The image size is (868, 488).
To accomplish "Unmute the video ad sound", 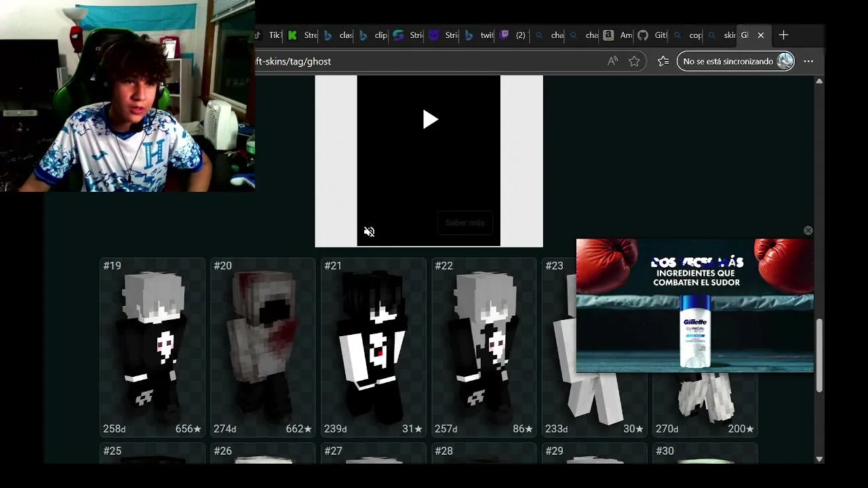I will (x=369, y=232).
